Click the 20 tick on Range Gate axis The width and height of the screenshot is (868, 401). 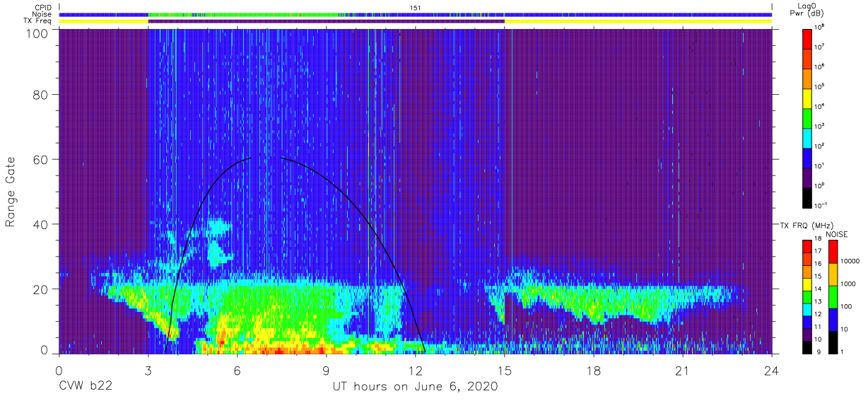pyautogui.click(x=41, y=289)
